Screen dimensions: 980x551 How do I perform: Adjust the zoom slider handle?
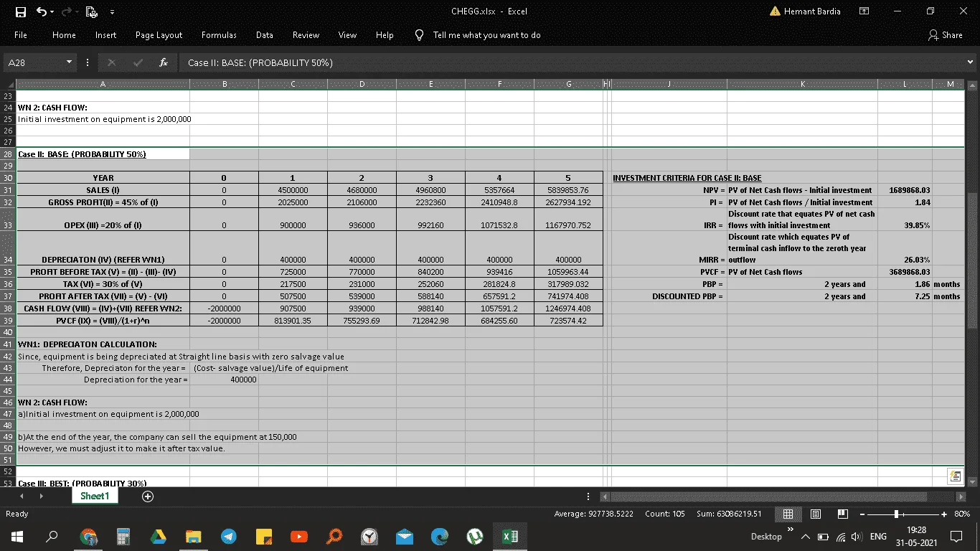pyautogui.click(x=896, y=514)
